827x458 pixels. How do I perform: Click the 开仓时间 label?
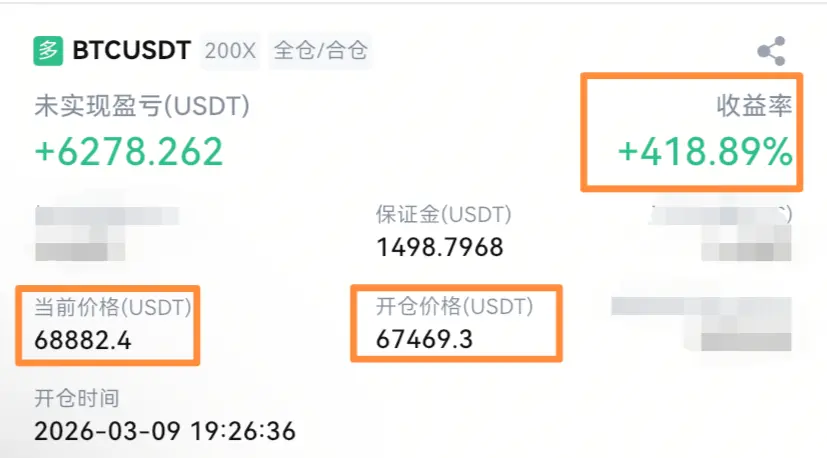pos(77,398)
